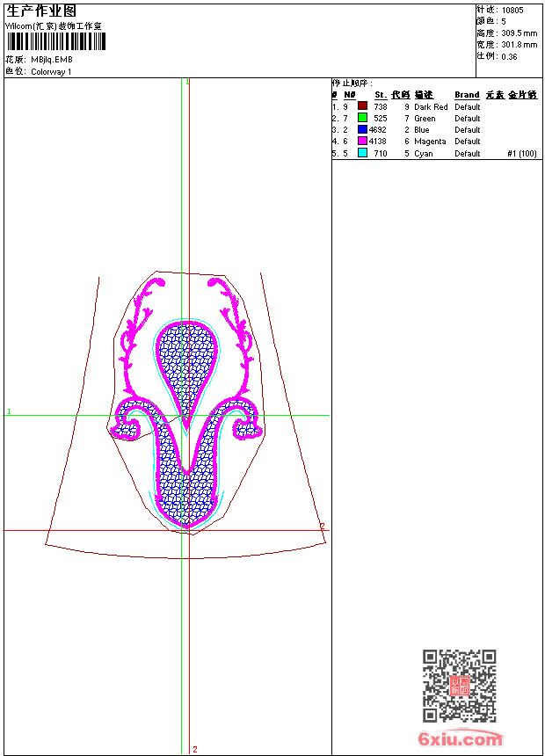Select the '#1 (100)' sequin entry
This screenshot has width=545, height=756.
point(522,154)
